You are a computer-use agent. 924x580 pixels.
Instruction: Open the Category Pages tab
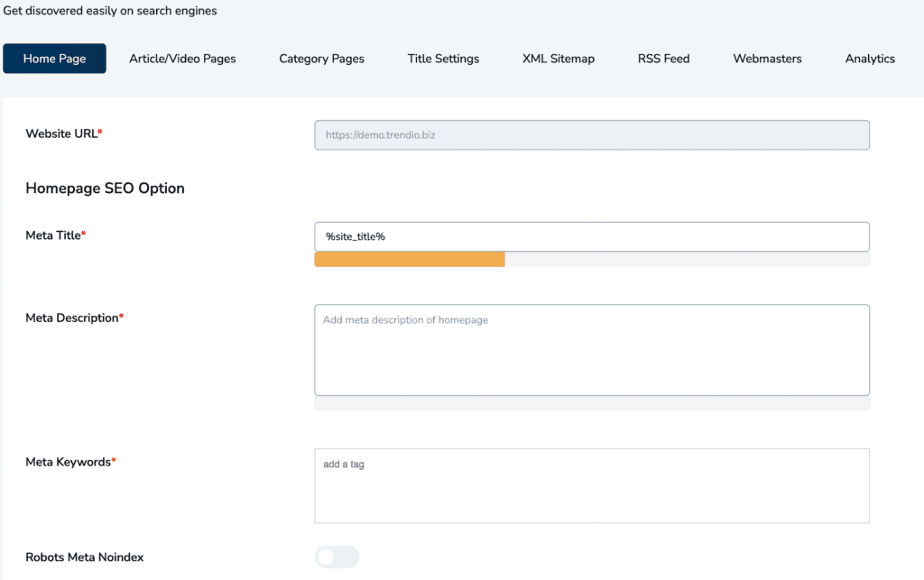click(x=321, y=58)
